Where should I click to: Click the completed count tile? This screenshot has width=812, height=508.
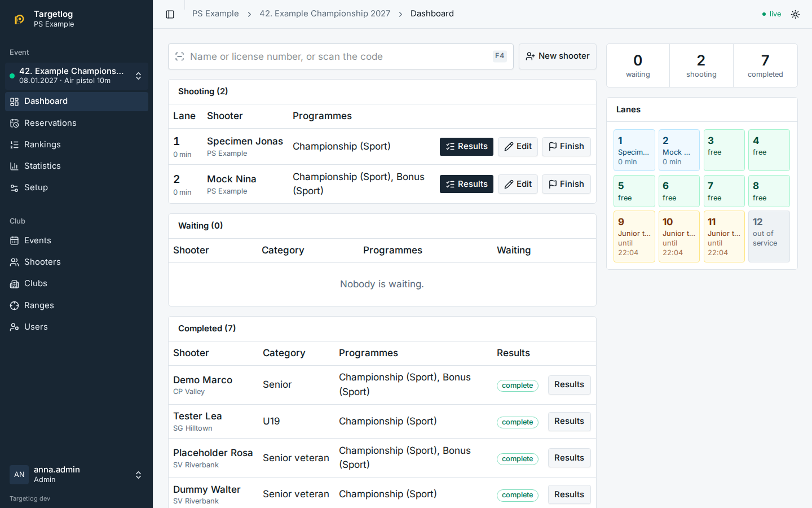pyautogui.click(x=765, y=65)
